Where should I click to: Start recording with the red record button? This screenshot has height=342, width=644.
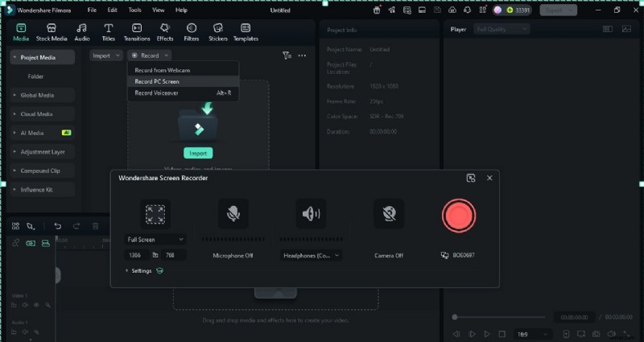coord(459,215)
